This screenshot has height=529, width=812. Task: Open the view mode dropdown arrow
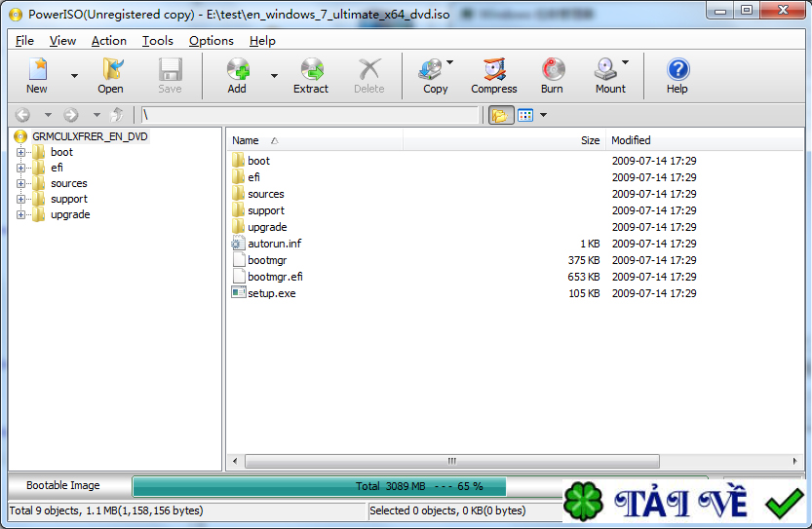tap(543, 115)
